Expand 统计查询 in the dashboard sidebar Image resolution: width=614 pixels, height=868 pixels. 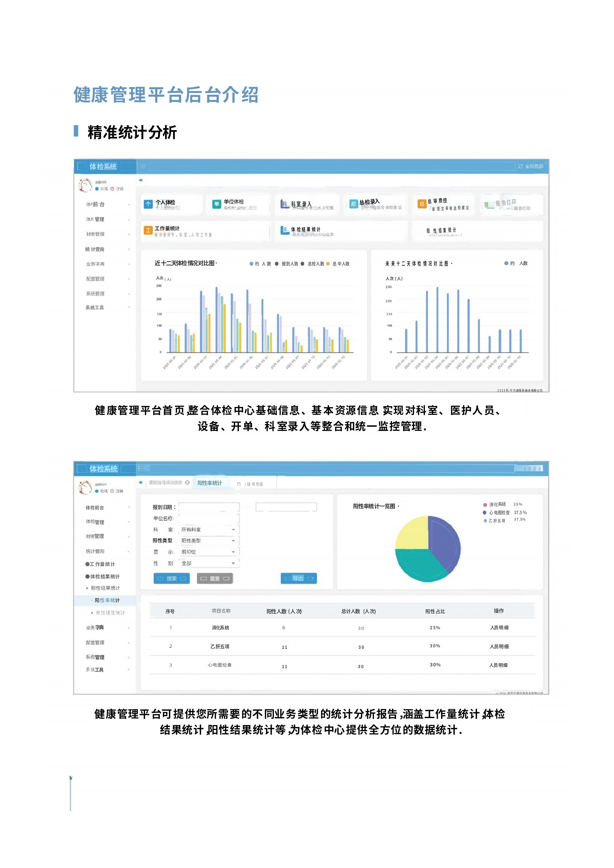[107, 250]
